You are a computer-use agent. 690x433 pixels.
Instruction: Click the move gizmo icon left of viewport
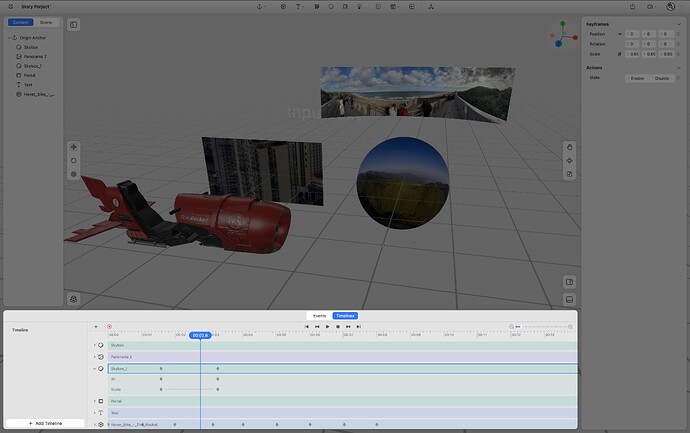tap(73, 147)
